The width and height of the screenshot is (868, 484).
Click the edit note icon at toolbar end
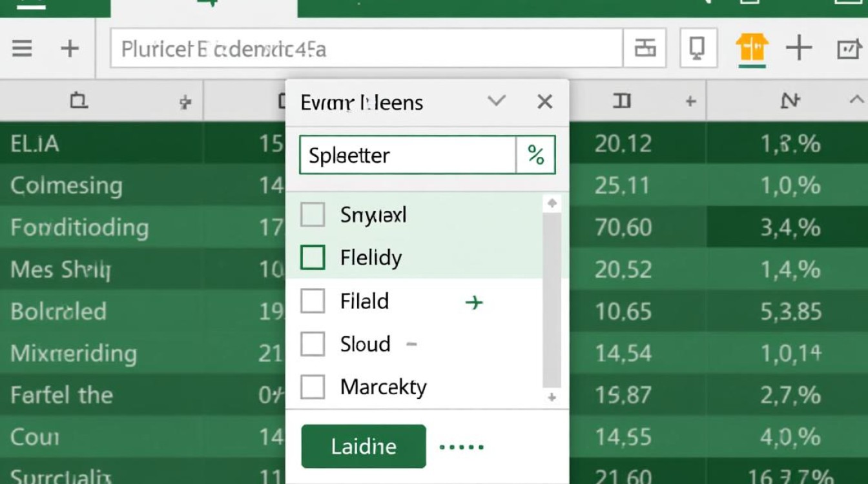click(849, 48)
